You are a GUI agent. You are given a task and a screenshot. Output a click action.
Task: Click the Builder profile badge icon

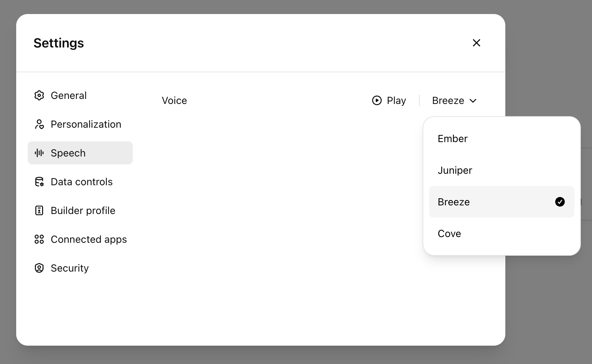(39, 210)
